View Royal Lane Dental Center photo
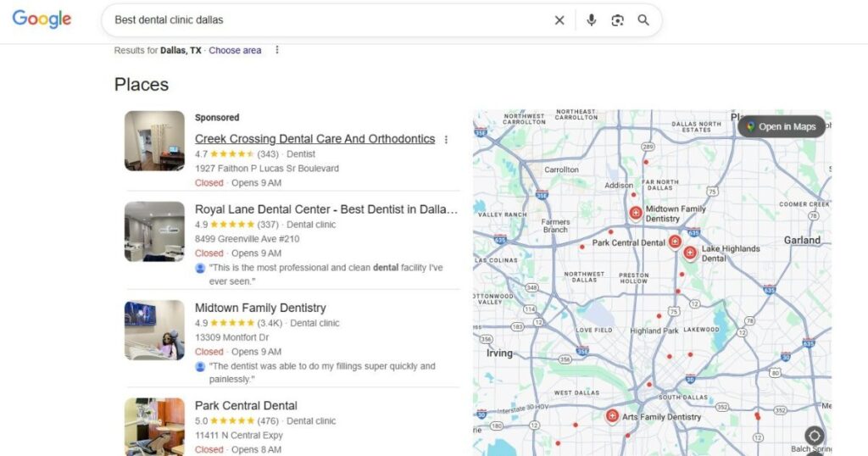 (x=154, y=231)
